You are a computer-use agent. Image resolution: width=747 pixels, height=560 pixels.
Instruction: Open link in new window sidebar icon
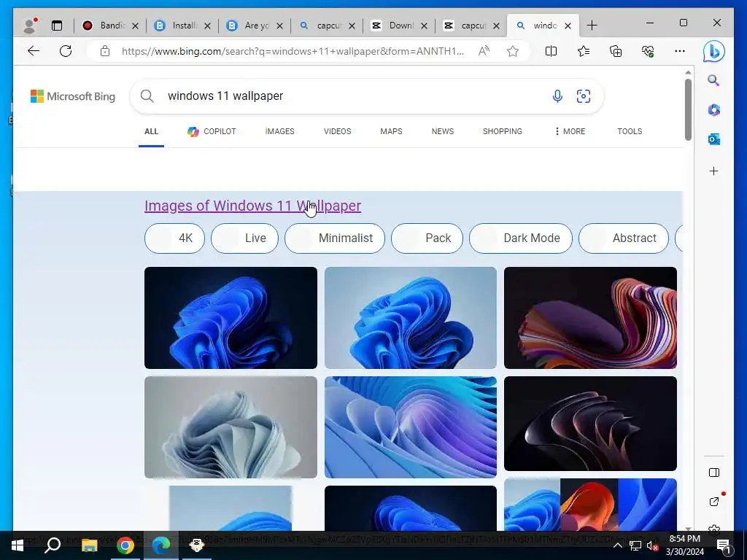point(713,502)
